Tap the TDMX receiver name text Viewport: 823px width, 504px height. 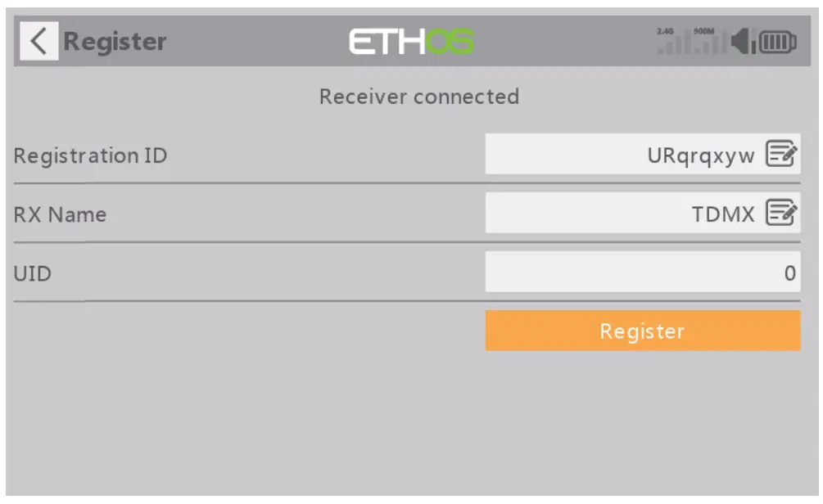[722, 214]
